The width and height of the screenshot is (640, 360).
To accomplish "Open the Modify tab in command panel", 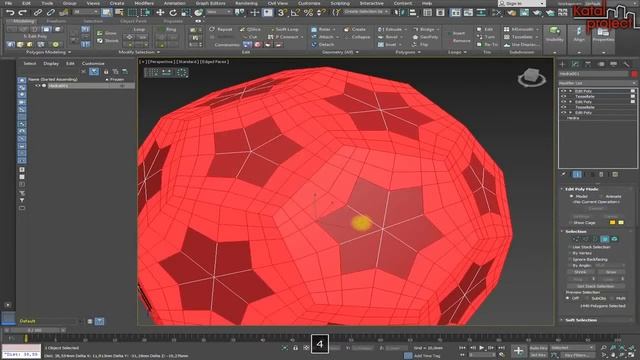I will click(x=575, y=64).
